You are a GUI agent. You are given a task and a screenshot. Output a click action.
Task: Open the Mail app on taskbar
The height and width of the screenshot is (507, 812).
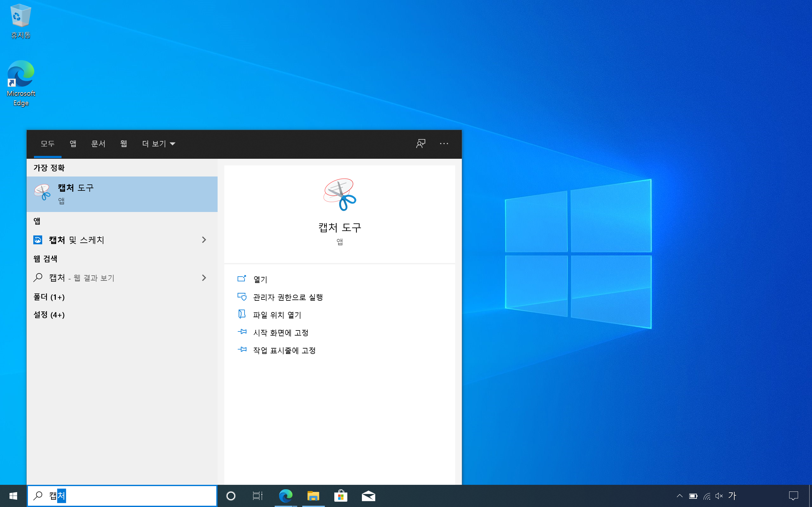tap(368, 496)
